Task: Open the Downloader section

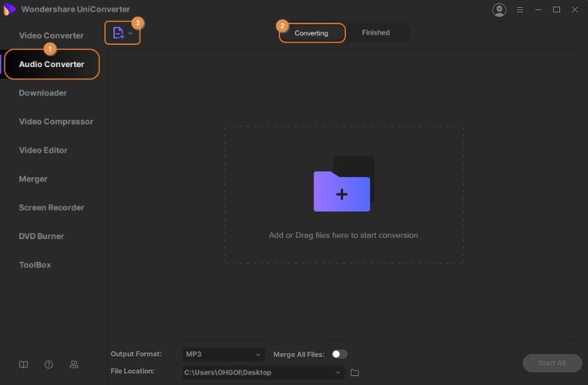Action: click(x=43, y=93)
